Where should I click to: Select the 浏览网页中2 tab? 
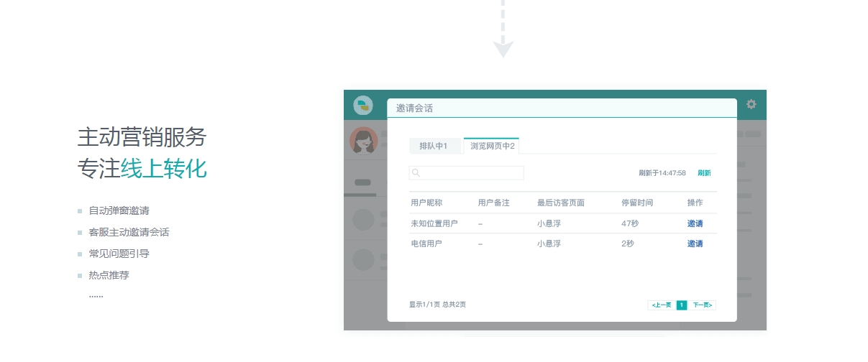click(x=492, y=146)
